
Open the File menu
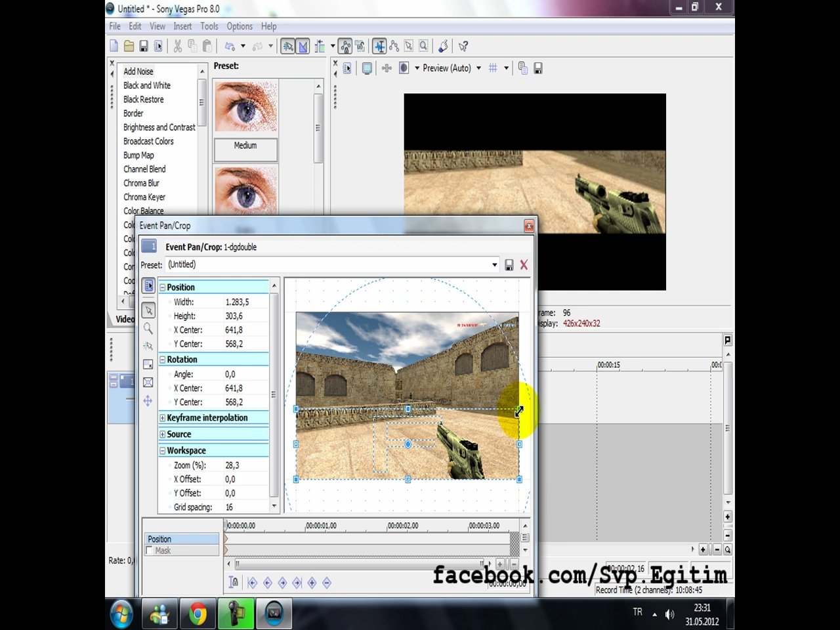point(115,26)
